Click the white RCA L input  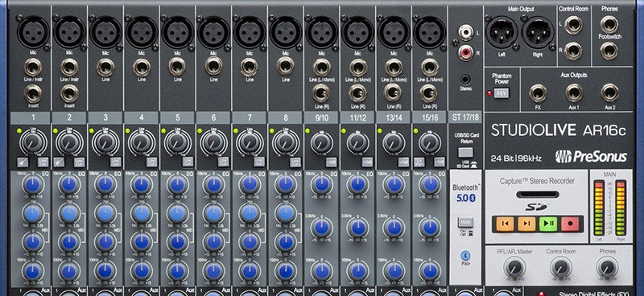click(466, 32)
